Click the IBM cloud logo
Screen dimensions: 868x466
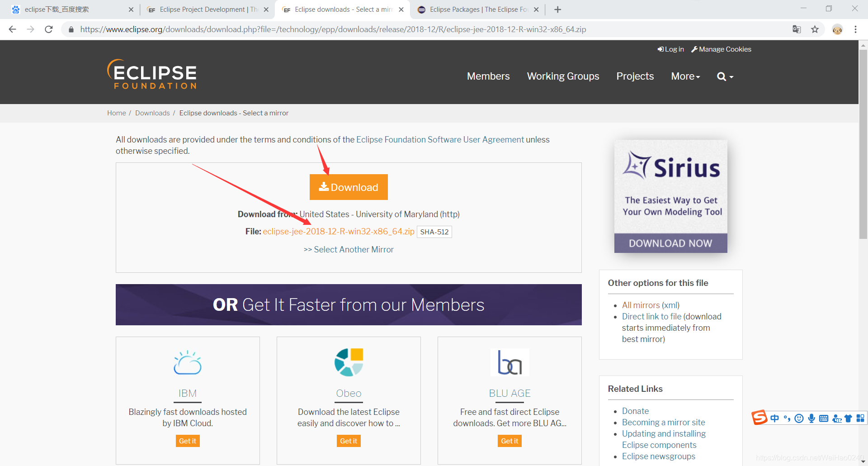[188, 362]
